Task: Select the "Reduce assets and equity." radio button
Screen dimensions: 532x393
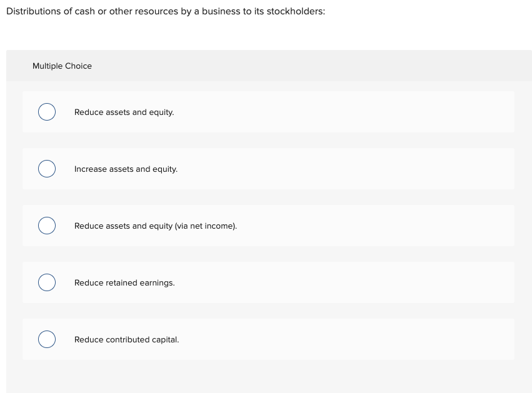Action: [x=47, y=112]
